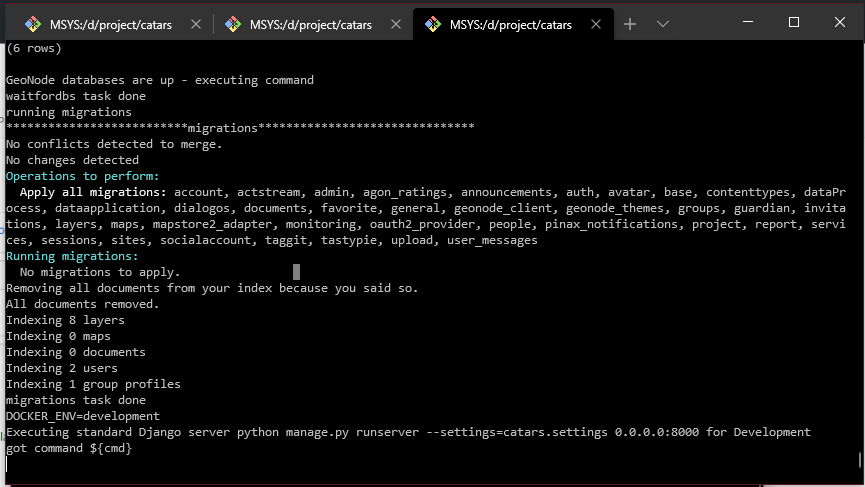Switch to the first MSYS:/d/project/catars tab
Screen dimensions: 865x487
point(110,25)
